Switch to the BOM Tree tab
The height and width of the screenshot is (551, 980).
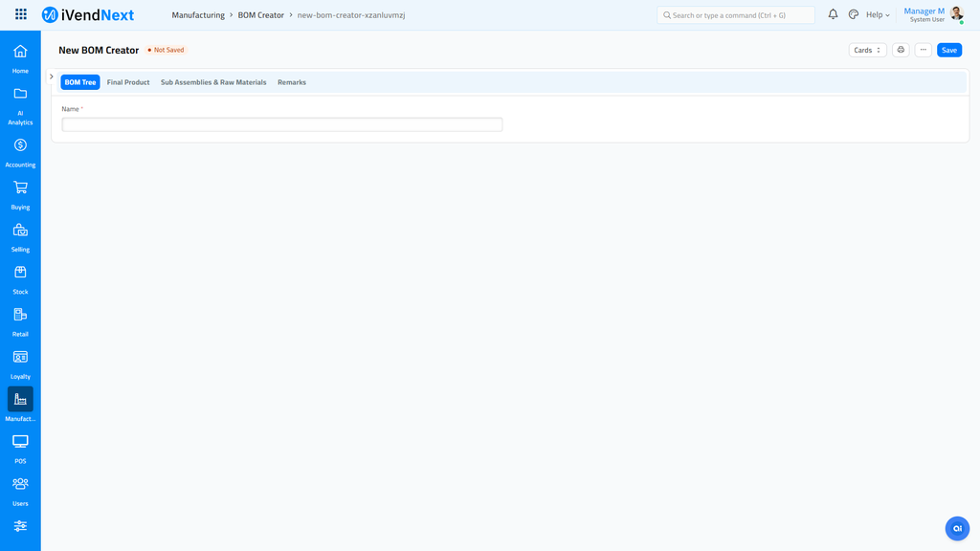80,82
